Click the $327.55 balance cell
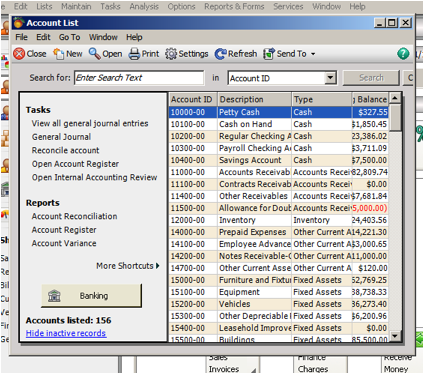424x374 pixels. (370, 112)
